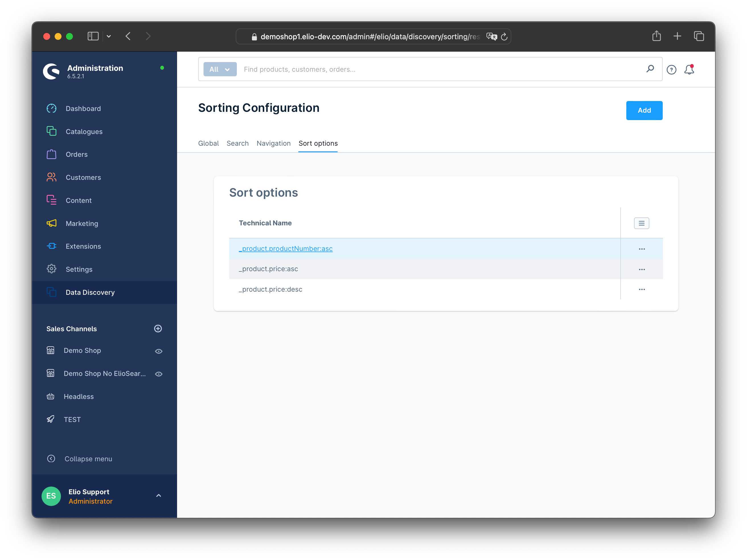Select the Navigation tab
The height and width of the screenshot is (560, 747).
click(x=273, y=143)
